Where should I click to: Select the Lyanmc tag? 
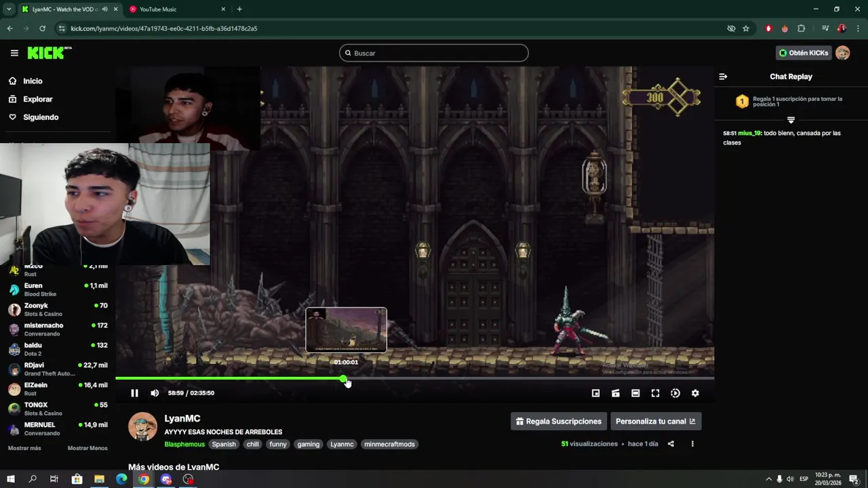[x=342, y=445]
